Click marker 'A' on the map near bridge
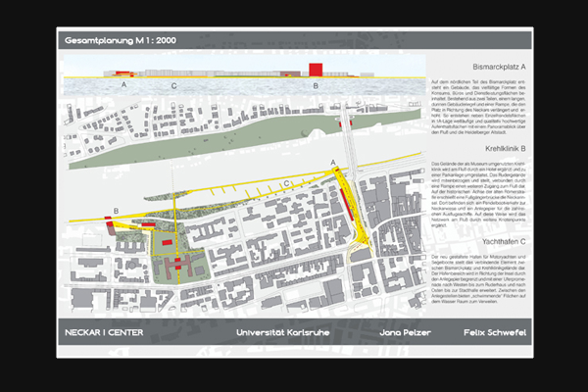 (334, 160)
